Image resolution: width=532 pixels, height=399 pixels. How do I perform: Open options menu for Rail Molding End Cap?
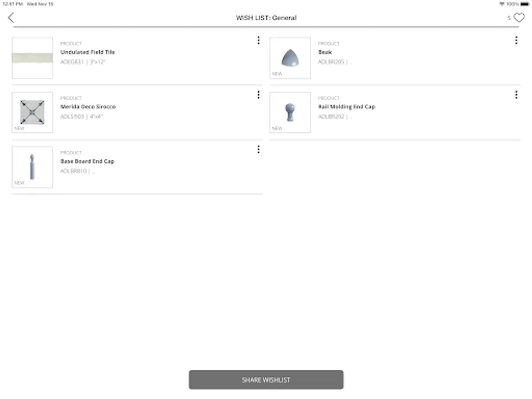(x=516, y=95)
